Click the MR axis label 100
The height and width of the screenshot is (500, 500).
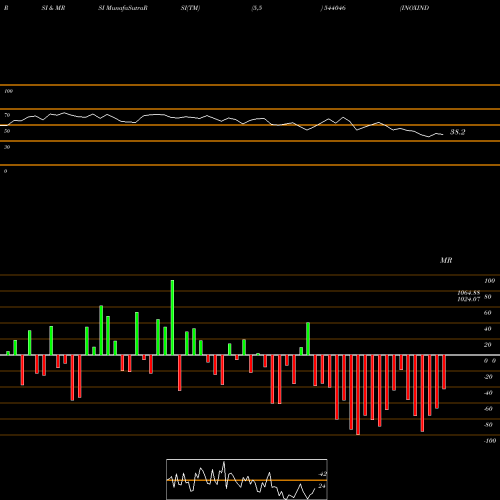pos(490,281)
